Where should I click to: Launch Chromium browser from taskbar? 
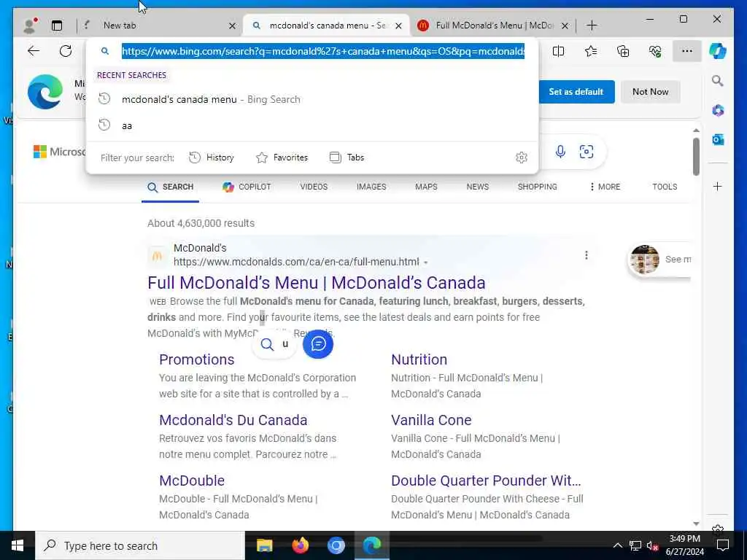(x=336, y=545)
